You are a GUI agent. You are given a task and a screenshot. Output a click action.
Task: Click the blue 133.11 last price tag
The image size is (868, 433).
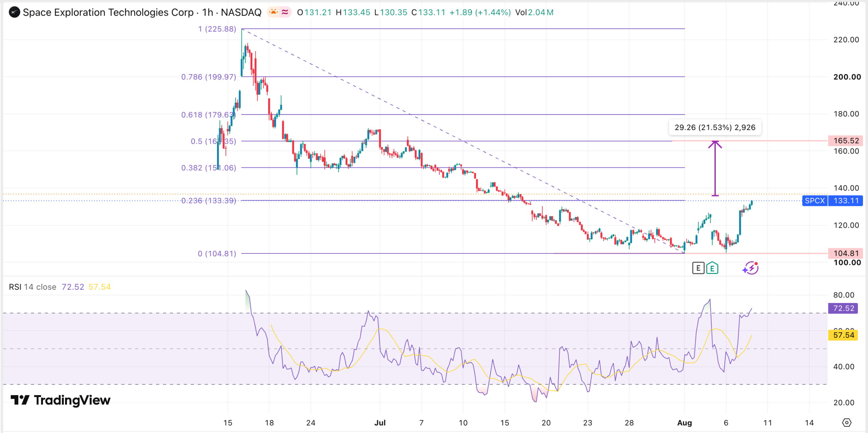pos(846,201)
